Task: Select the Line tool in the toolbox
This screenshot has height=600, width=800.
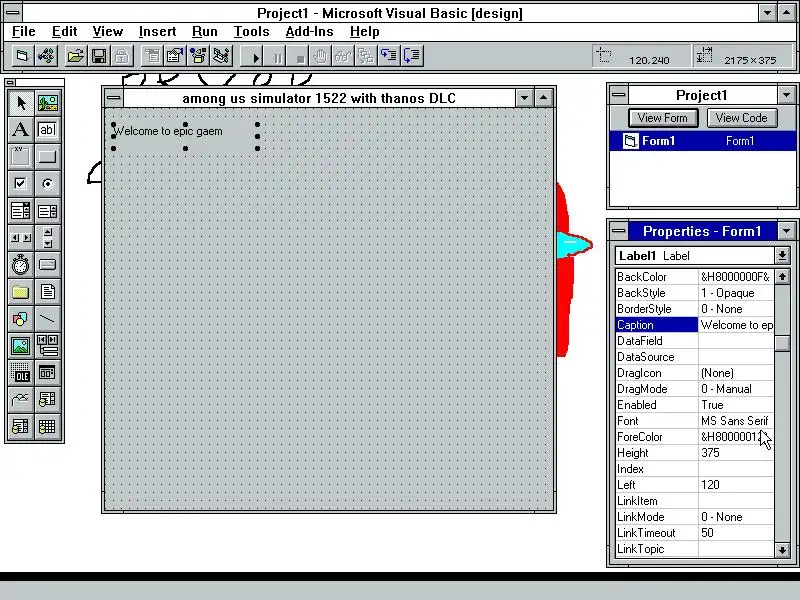Action: click(x=47, y=319)
